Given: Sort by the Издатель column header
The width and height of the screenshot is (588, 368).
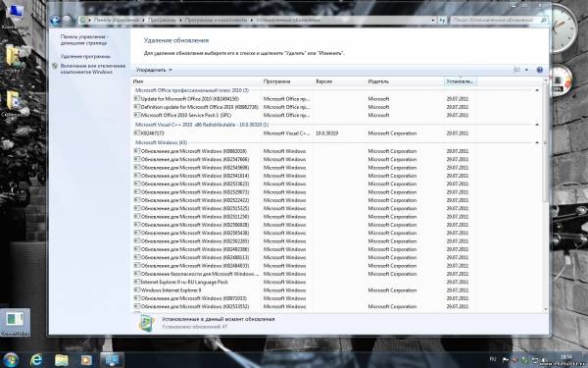Looking at the screenshot, I should point(406,81).
